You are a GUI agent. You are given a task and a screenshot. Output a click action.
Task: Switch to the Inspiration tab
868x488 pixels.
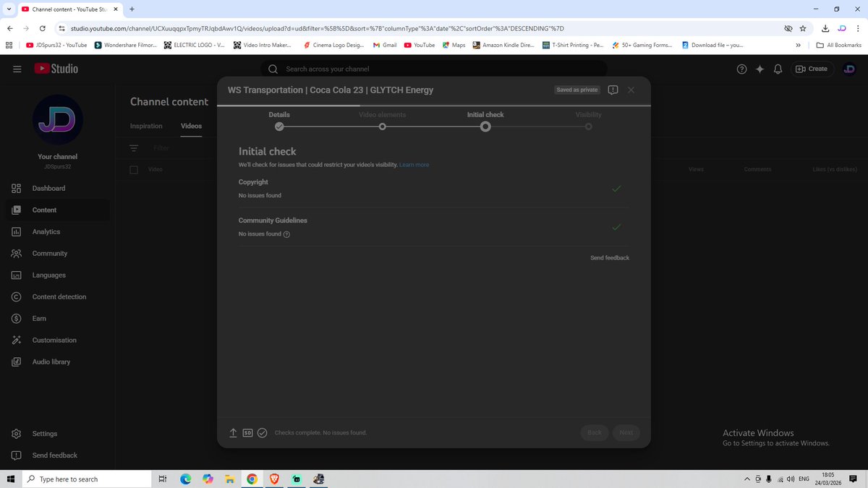tap(146, 126)
